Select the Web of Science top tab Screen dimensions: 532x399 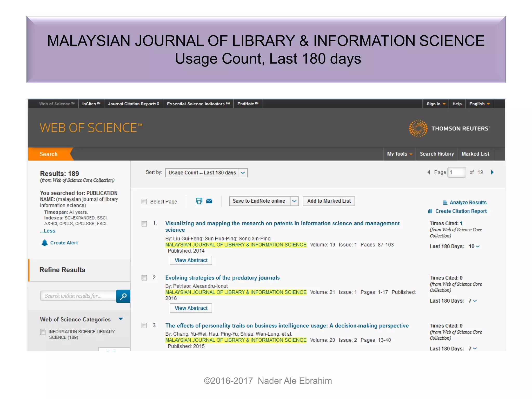click(x=57, y=104)
